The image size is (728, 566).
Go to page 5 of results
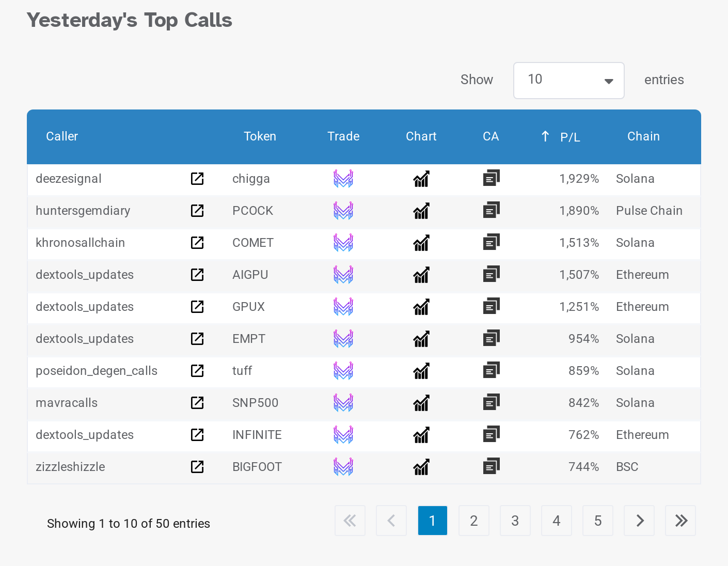point(597,521)
